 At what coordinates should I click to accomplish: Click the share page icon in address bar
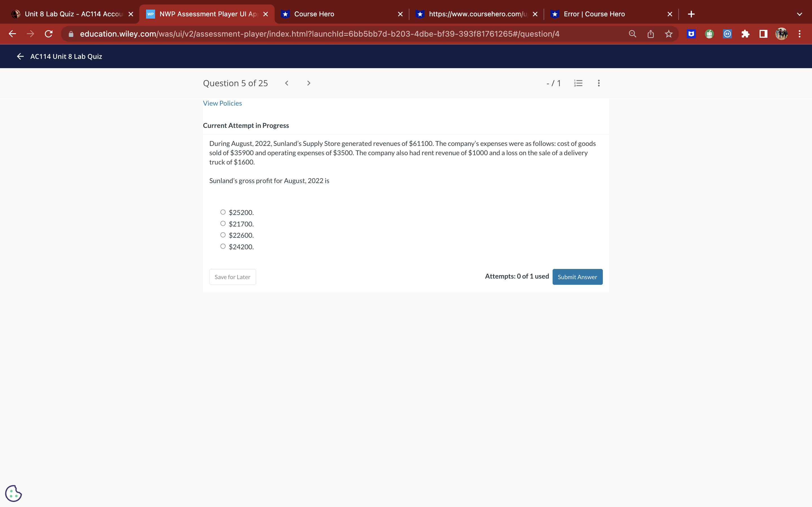coord(650,34)
